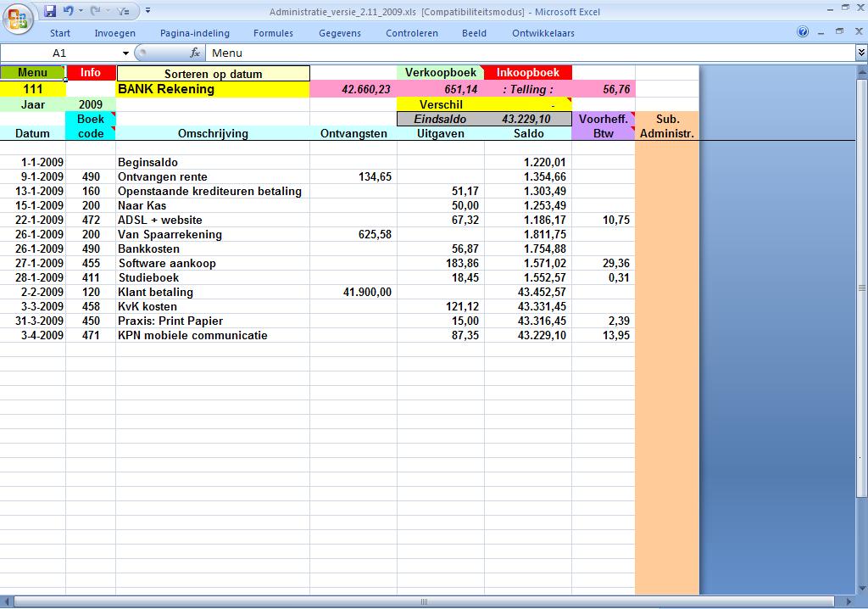Select the light green Verkoopboek cell
868x609 pixels.
[440, 73]
